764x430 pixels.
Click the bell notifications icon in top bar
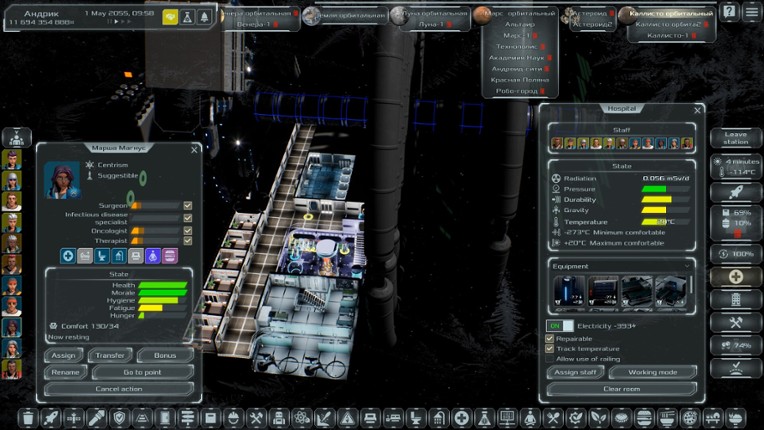pyautogui.click(x=204, y=17)
